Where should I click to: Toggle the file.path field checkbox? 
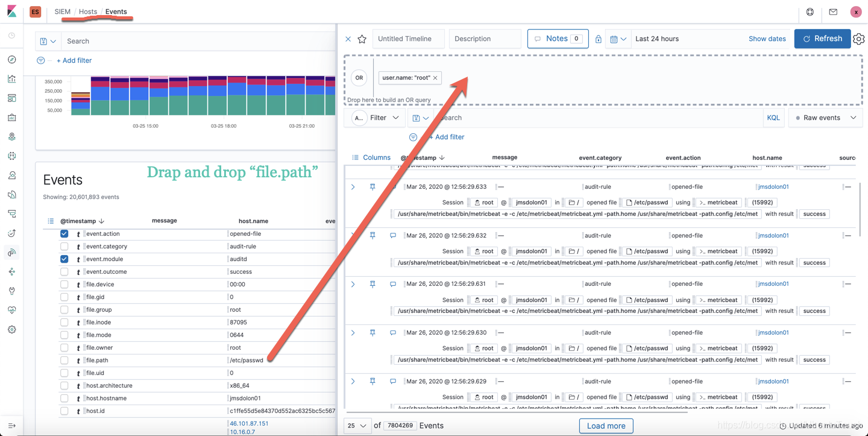(x=64, y=361)
